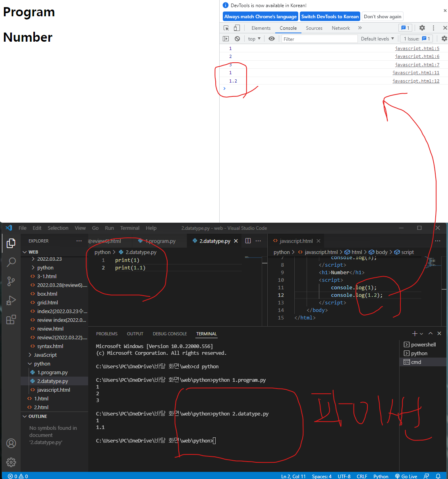Open the javascript.html:12 source link

(416, 81)
